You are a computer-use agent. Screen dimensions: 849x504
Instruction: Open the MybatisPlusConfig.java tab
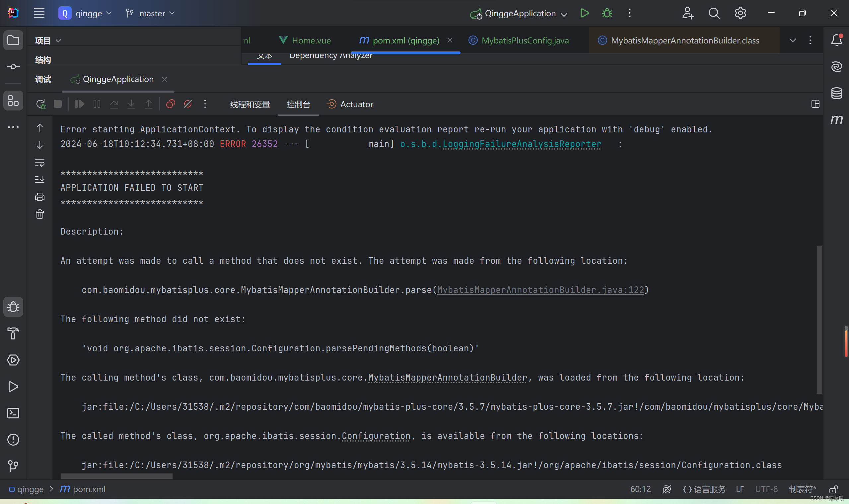(525, 40)
